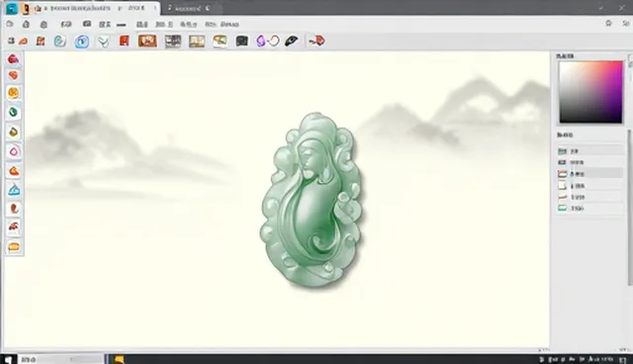The height and width of the screenshot is (364, 633).
Task: Select the red crab-shaped tool in left toolbar
Action: point(14,227)
